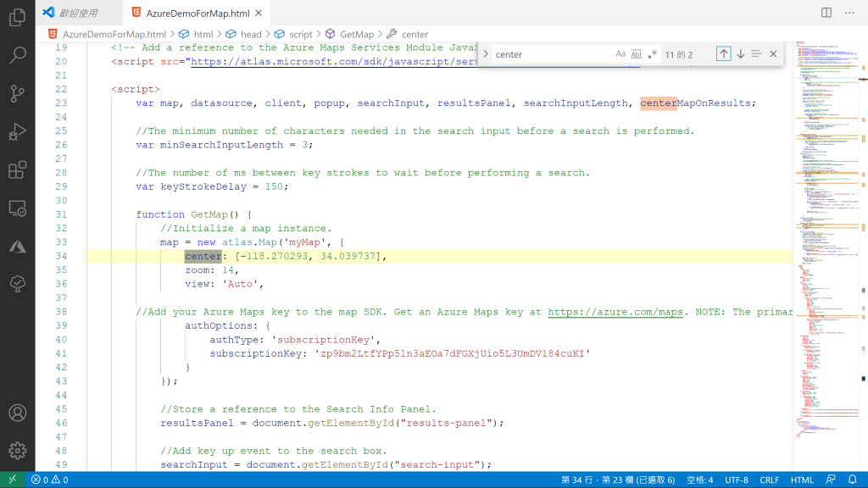868x488 pixels.
Task: Open the Azure view icon
Action: pyautogui.click(x=17, y=247)
